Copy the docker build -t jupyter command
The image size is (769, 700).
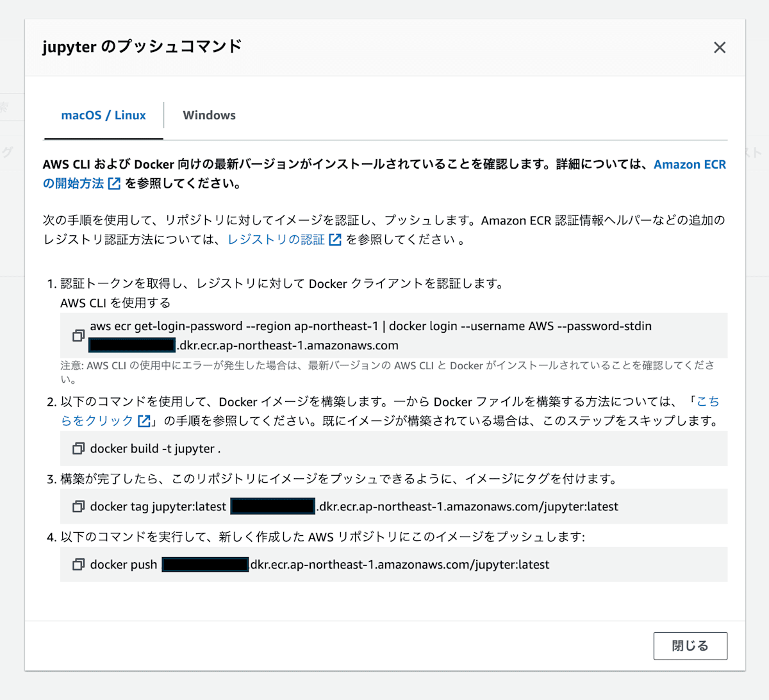(x=78, y=449)
